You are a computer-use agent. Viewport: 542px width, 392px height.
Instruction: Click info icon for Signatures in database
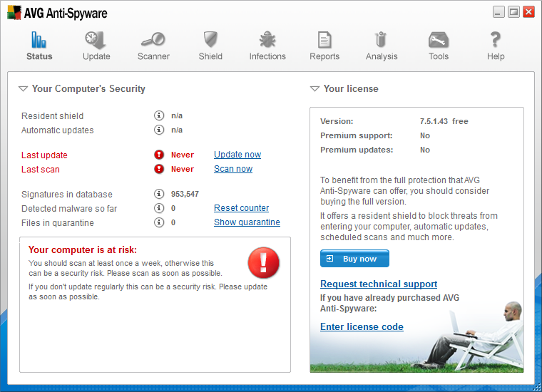159,194
